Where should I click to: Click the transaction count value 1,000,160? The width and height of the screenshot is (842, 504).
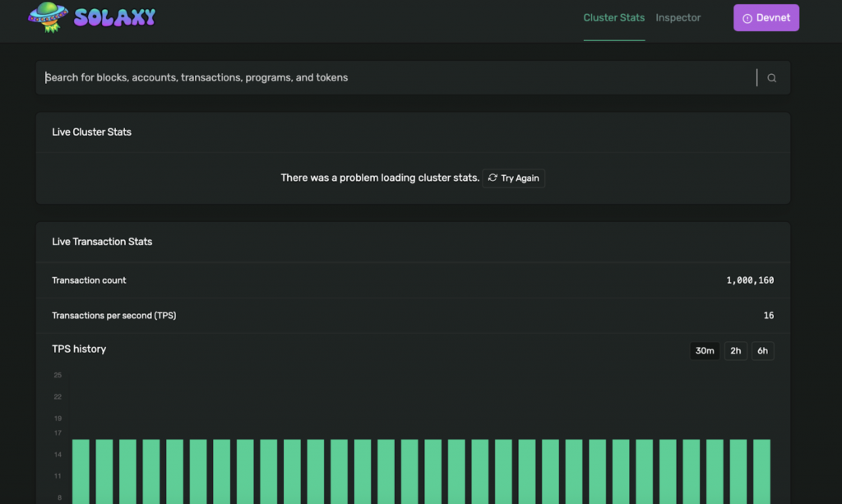pyautogui.click(x=749, y=280)
